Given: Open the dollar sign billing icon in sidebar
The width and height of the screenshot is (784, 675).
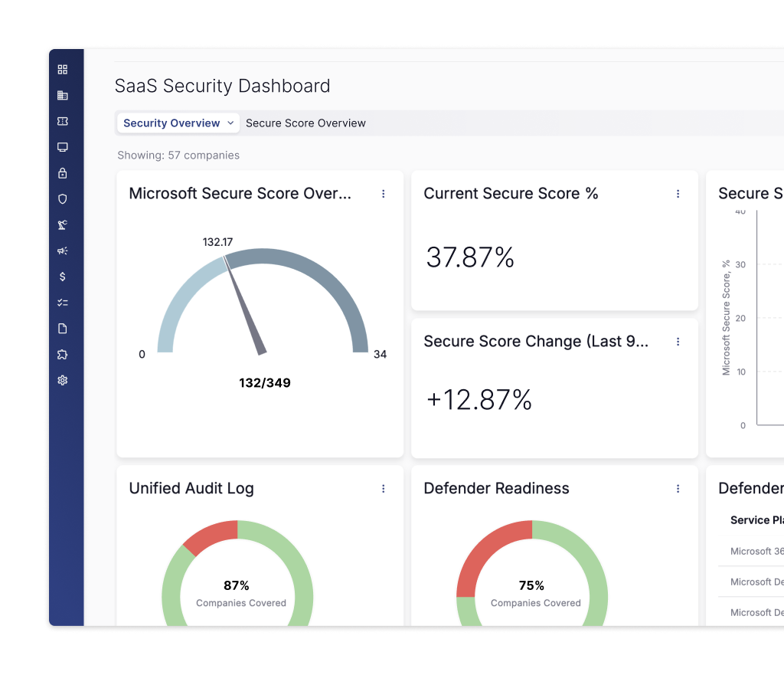Looking at the screenshot, I should point(63,277).
